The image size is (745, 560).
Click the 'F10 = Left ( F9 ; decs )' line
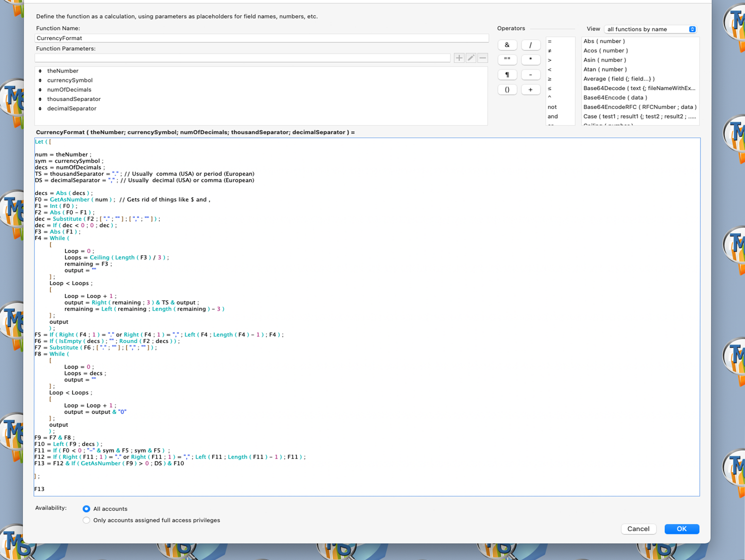(68, 444)
